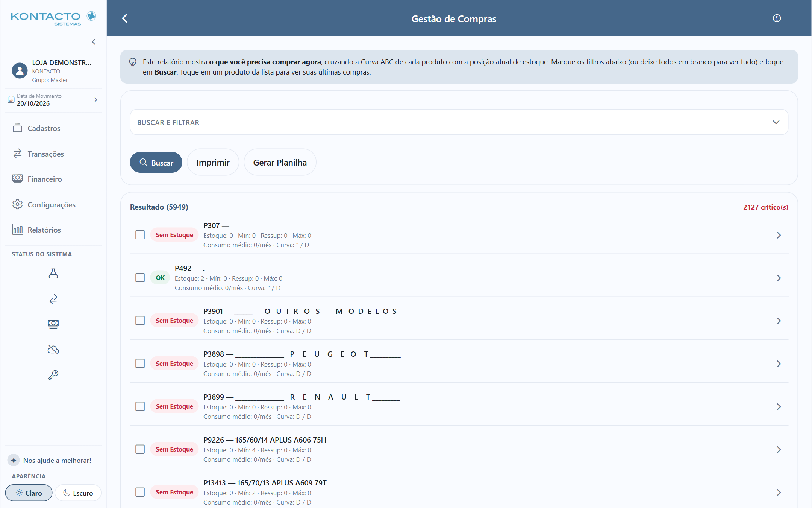Select Claro appearance theme
The height and width of the screenshot is (508, 812).
coord(29,493)
